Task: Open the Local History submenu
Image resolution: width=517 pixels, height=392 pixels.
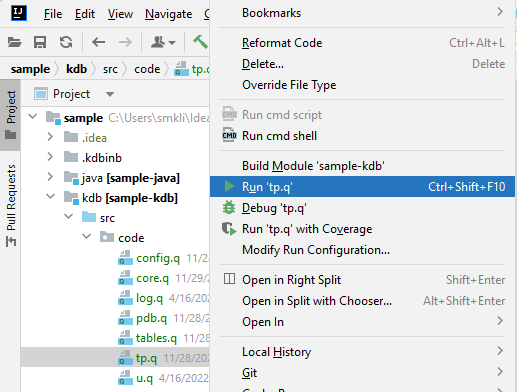Action: [363, 352]
